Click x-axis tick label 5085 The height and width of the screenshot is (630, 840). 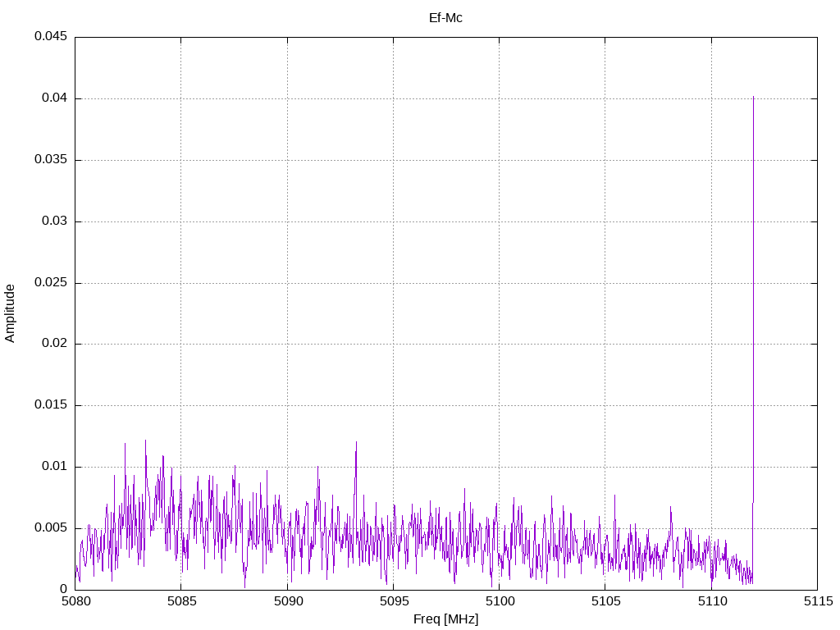(181, 601)
